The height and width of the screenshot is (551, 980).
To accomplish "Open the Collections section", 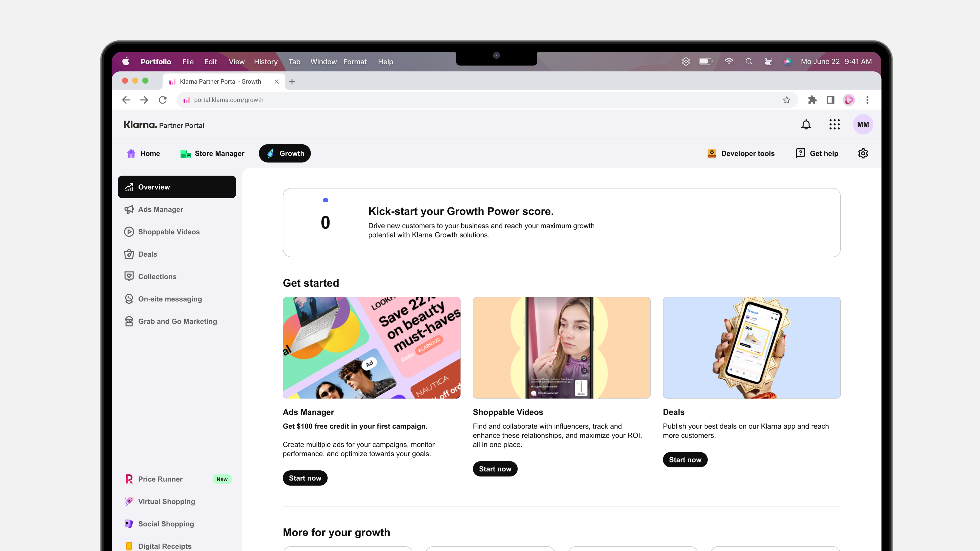I will pyautogui.click(x=157, y=277).
